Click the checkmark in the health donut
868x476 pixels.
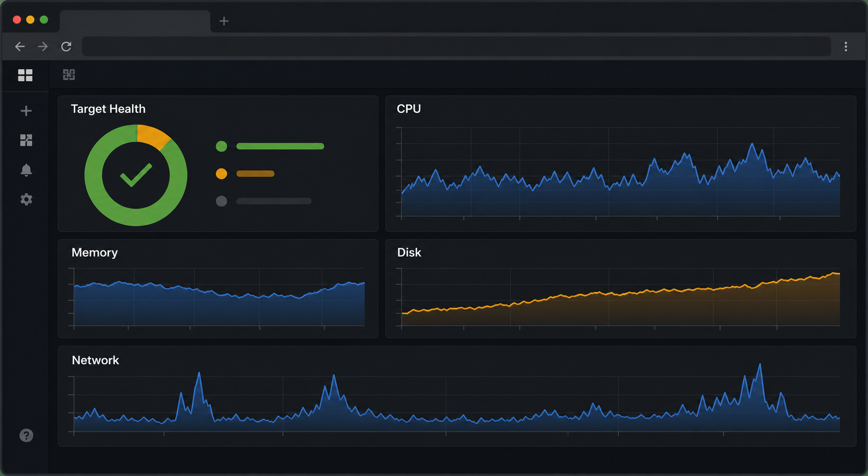tap(136, 175)
